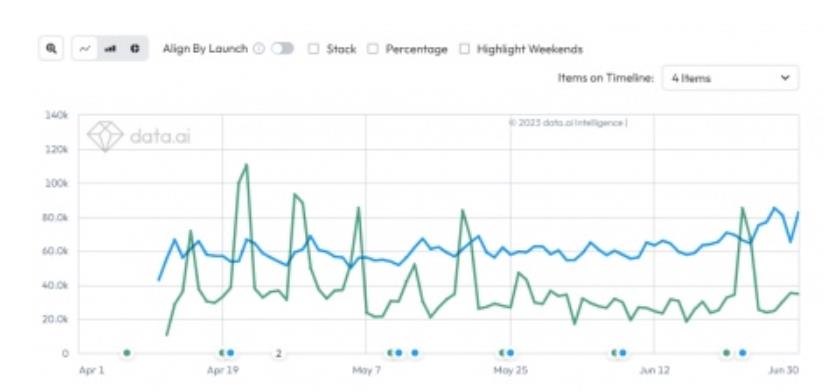Enable the Stock checkbox

click(x=314, y=49)
